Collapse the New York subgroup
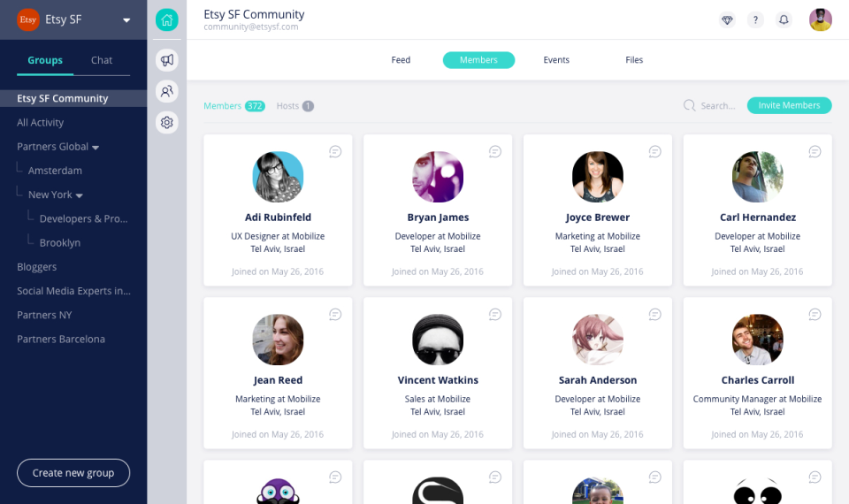 (x=79, y=195)
